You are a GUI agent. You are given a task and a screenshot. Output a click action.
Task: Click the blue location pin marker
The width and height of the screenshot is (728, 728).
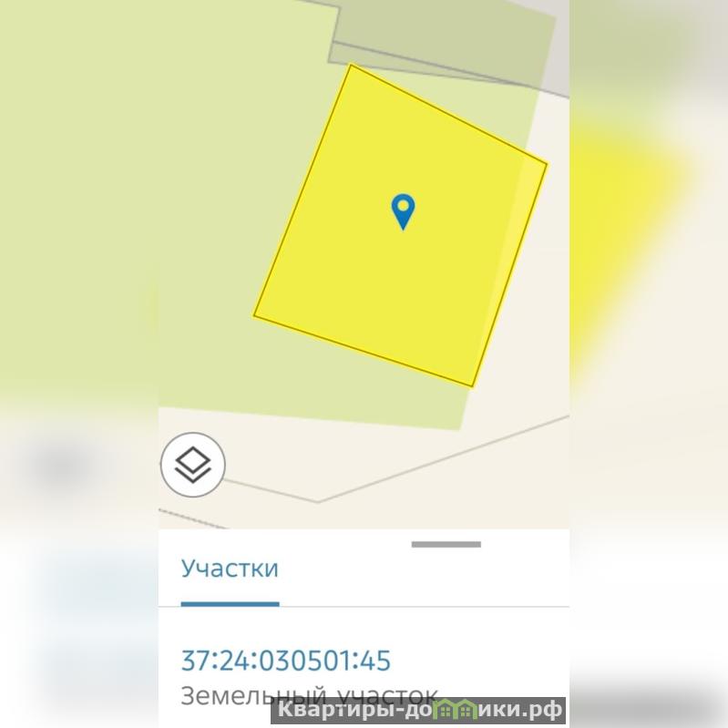tap(403, 211)
